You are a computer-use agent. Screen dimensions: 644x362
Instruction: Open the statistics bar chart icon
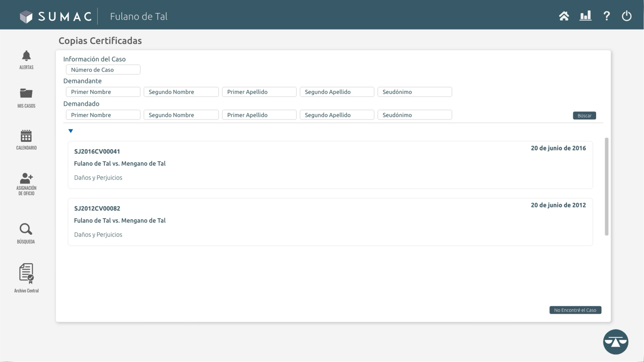585,15
